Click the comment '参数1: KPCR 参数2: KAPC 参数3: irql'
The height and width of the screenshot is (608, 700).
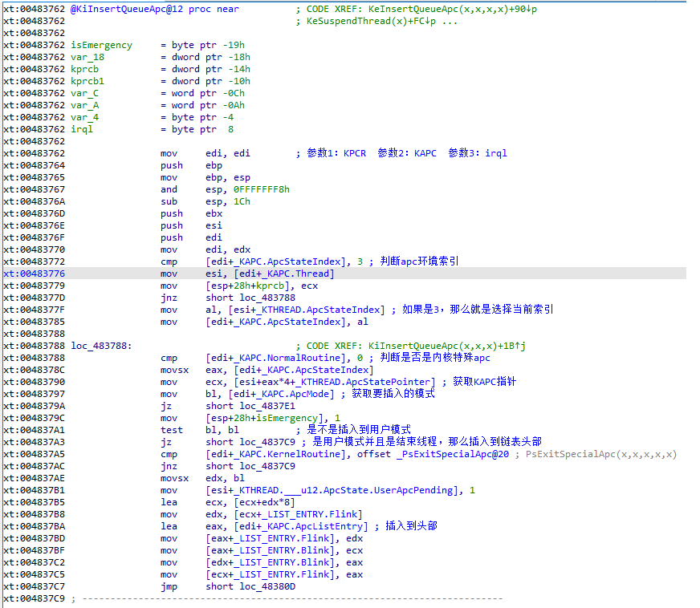[407, 153]
